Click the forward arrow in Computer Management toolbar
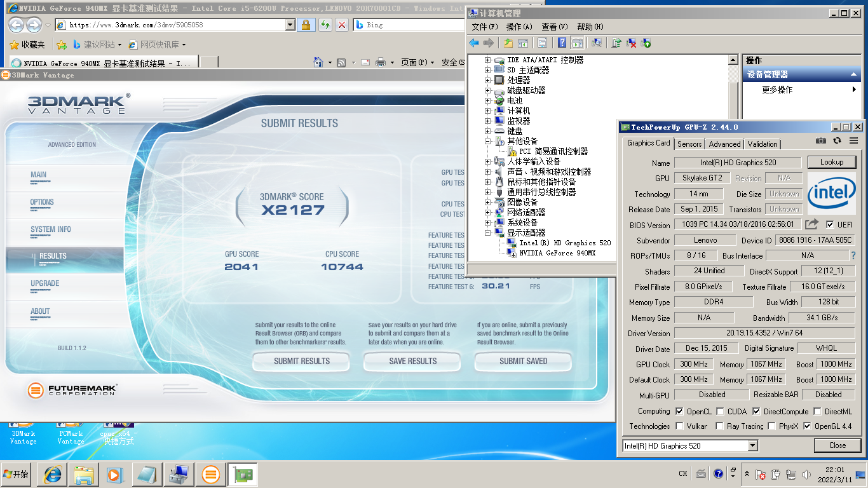This screenshot has width=868, height=488. tap(489, 43)
